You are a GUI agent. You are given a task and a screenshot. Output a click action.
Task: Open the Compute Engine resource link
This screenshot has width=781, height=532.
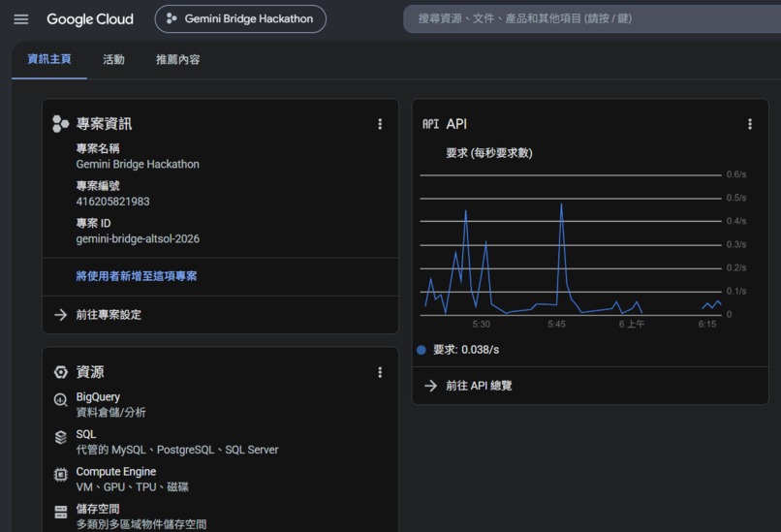click(x=116, y=472)
